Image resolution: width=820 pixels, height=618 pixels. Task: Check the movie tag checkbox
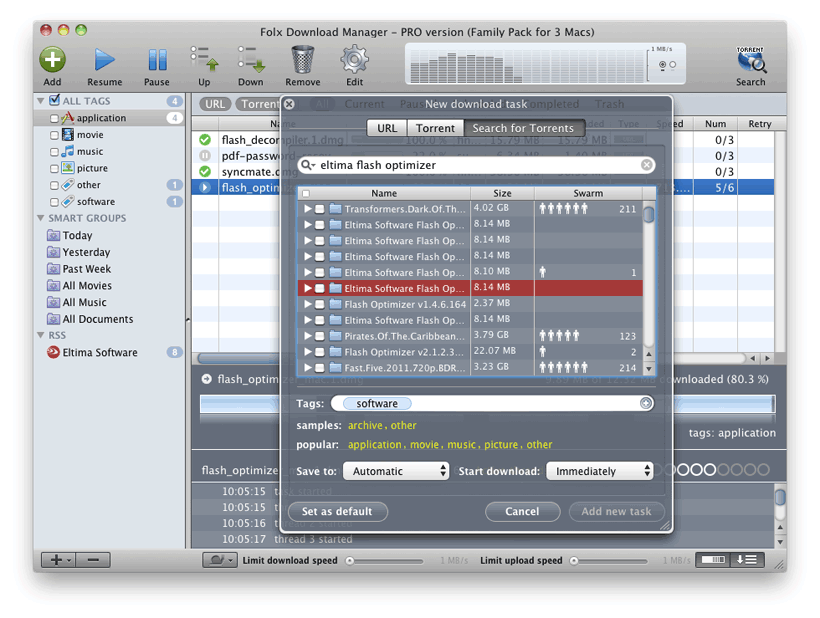[x=54, y=135]
